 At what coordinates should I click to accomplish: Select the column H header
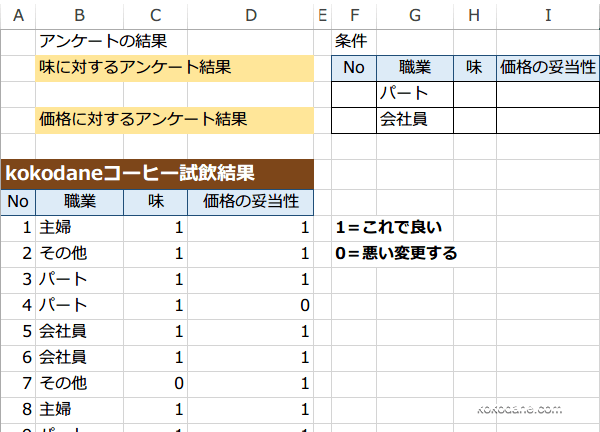coord(474,14)
